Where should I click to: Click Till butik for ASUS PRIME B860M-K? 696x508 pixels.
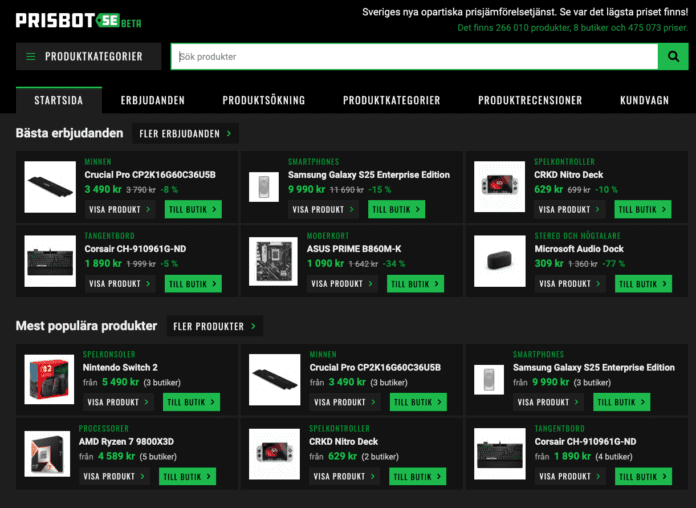point(415,284)
